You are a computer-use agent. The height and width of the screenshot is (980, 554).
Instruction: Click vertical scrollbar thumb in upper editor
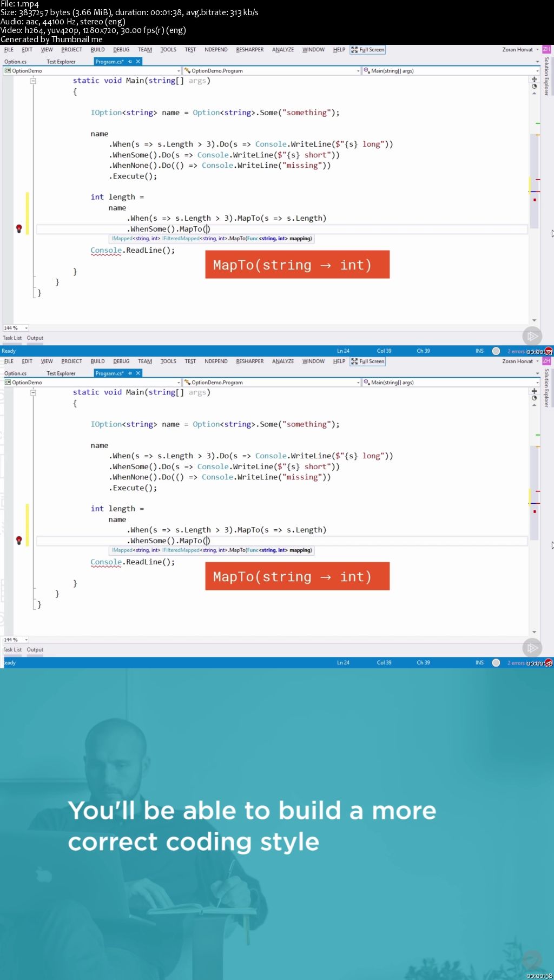[534, 181]
